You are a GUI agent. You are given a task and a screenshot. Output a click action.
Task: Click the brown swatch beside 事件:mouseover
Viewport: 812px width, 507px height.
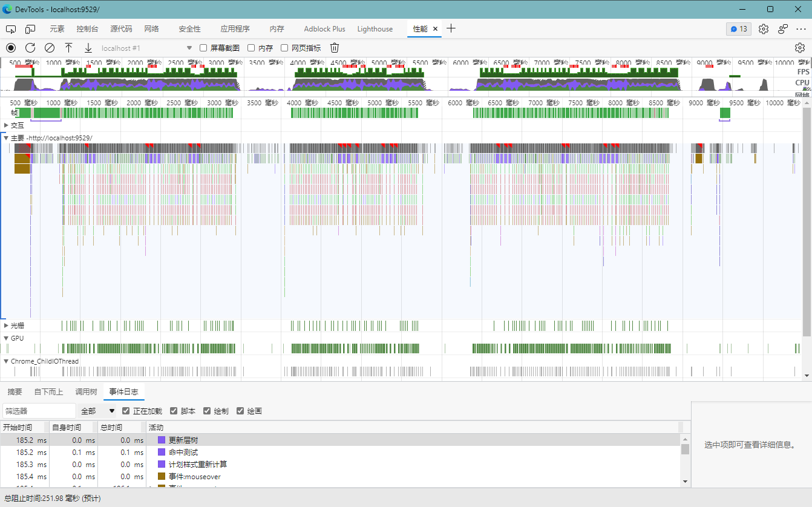pos(162,477)
